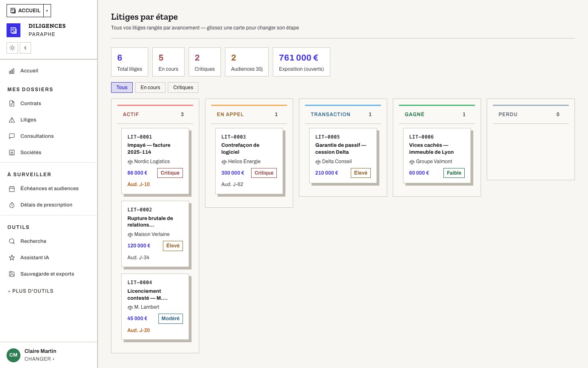Screen dimensions: 588x368
Task: Click the Consultations chat bubble icon
Action: (12, 136)
